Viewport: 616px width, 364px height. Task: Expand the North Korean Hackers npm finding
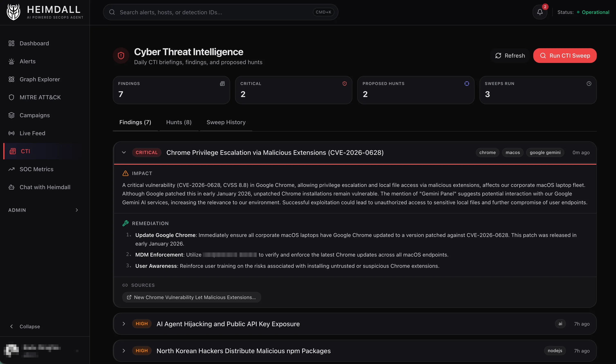(x=124, y=351)
